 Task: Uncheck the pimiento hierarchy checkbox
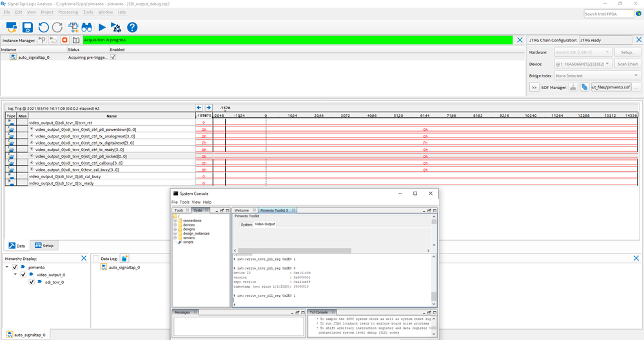pyautogui.click(x=15, y=267)
